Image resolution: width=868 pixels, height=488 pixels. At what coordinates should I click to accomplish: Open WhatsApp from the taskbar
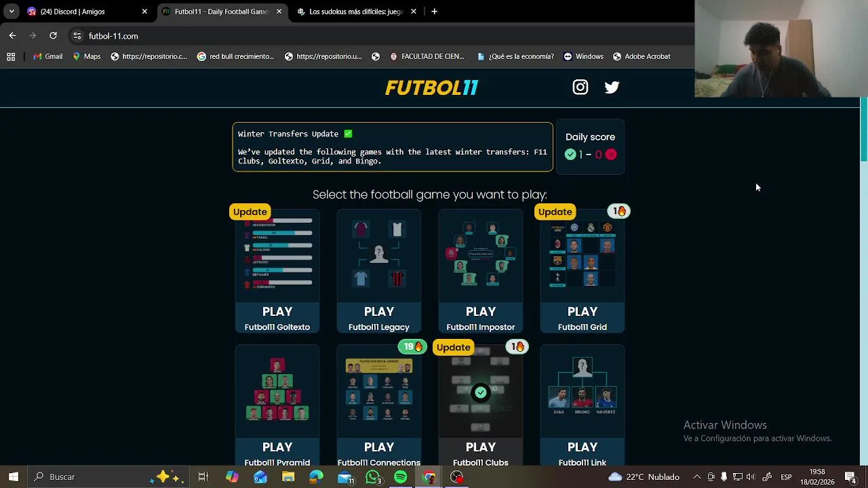pos(372,476)
